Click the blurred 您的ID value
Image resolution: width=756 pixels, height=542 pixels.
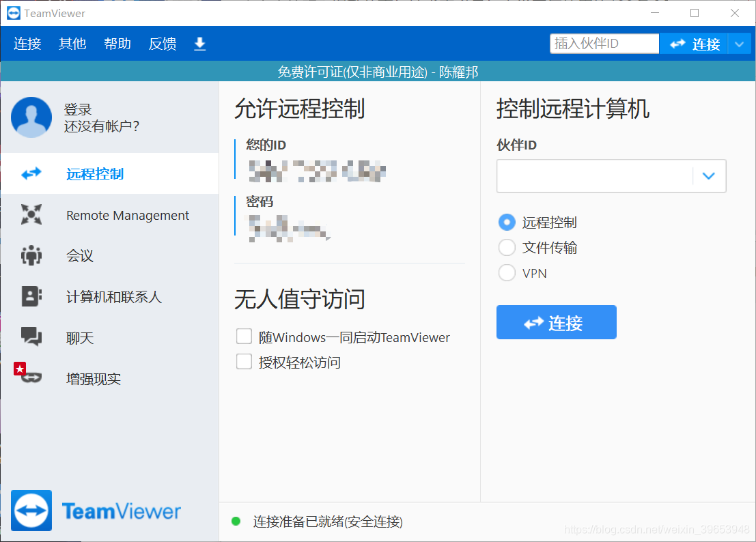(317, 171)
